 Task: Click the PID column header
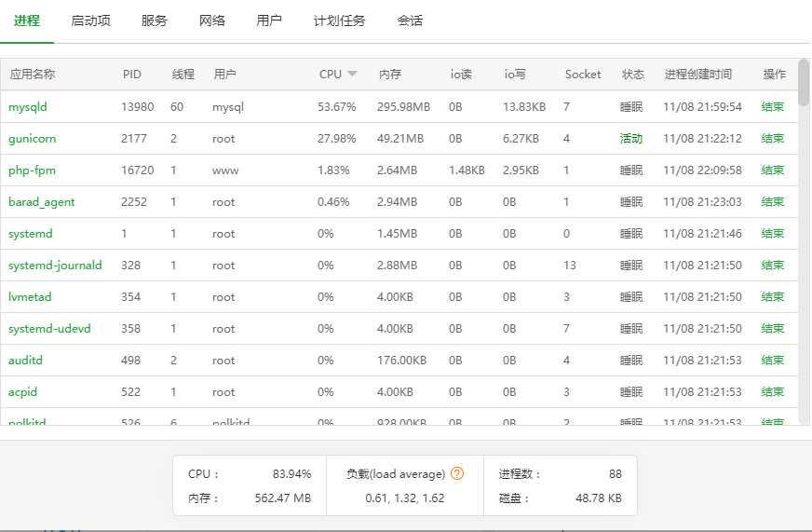click(x=132, y=75)
